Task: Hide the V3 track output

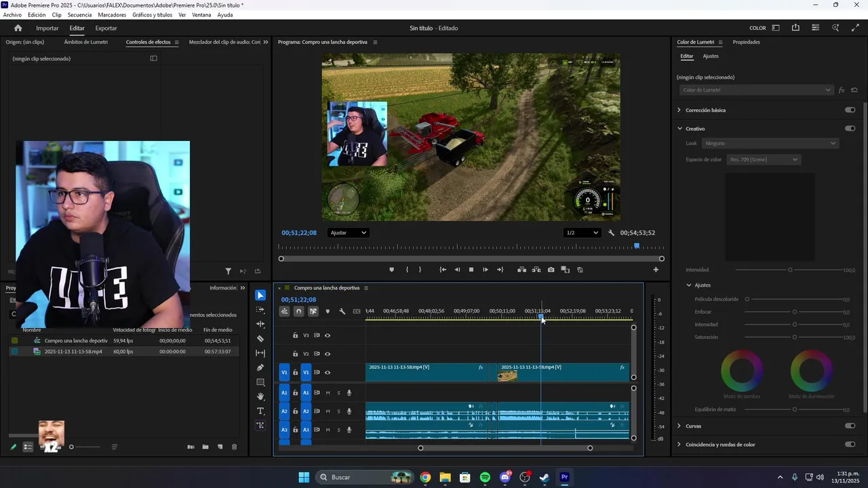Action: 328,335
